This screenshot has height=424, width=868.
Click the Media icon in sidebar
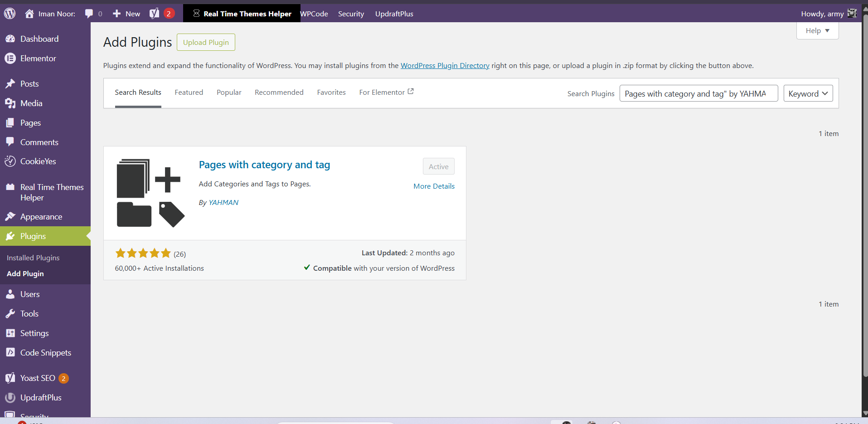click(10, 103)
